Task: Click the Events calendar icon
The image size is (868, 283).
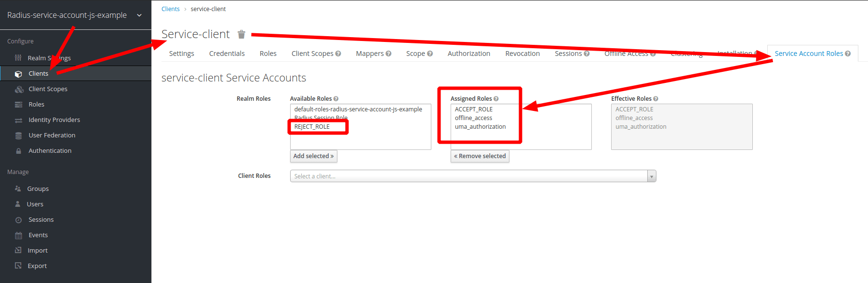Action: pos(19,235)
